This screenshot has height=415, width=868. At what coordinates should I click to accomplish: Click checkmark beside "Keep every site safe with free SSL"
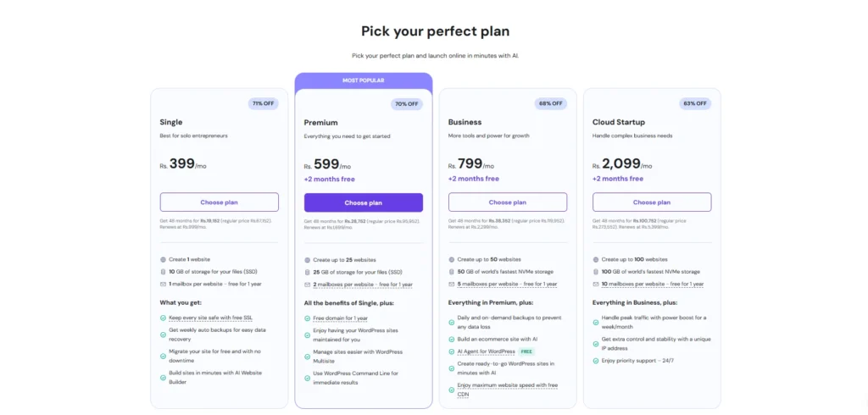163,318
